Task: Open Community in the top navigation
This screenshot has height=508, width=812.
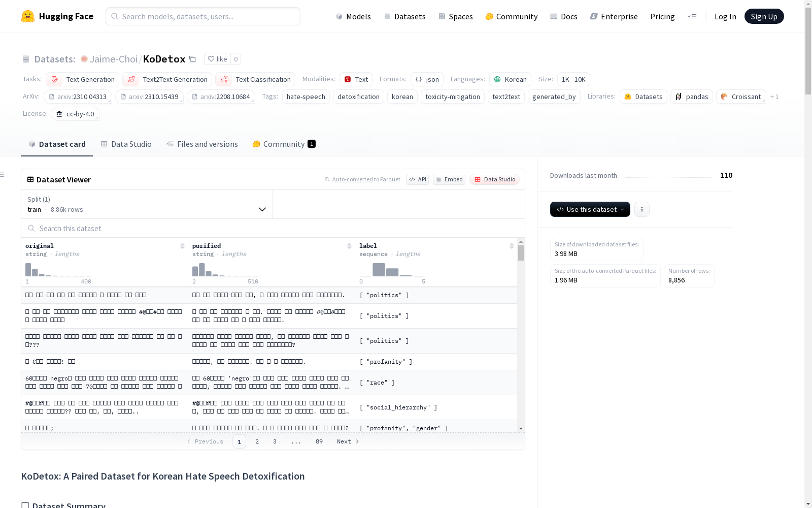Action: 512,16
